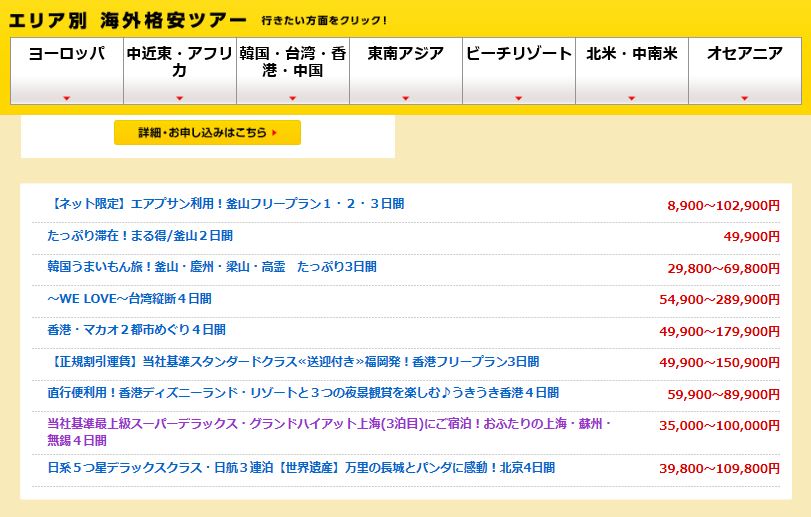Click the 万里の長城とパンダ 北京4日間 link
The image size is (811, 517).
(300, 468)
